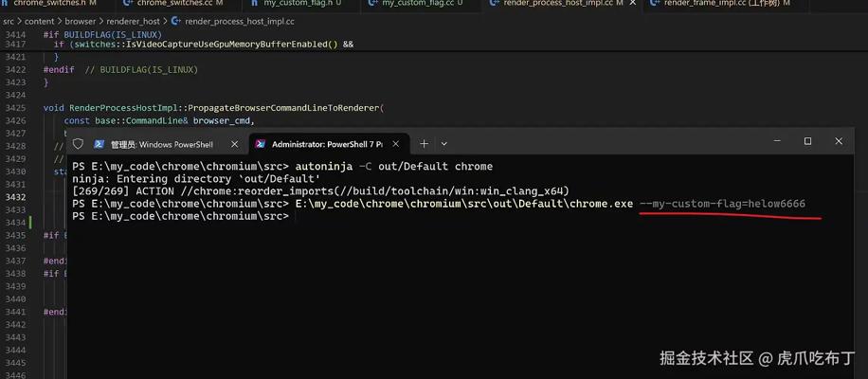The width and height of the screenshot is (868, 379).
Task: Click the shield icon in the terminal title bar
Action: point(78,144)
